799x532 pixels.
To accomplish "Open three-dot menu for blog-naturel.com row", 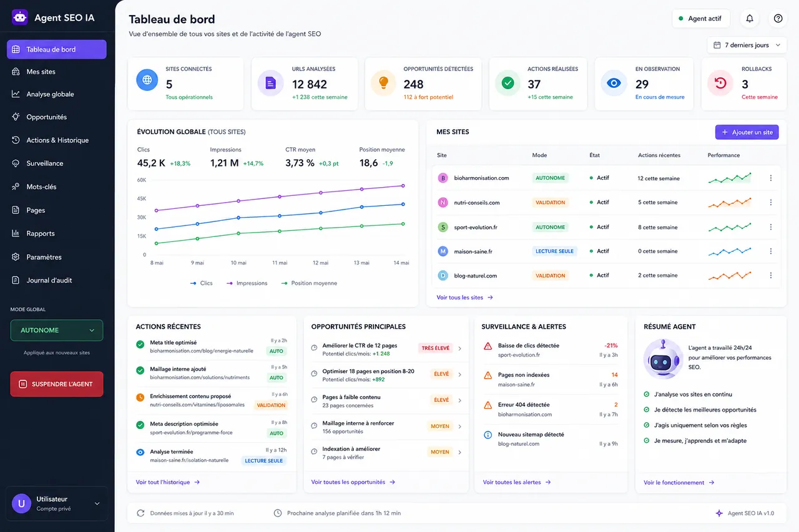I will 771,275.
